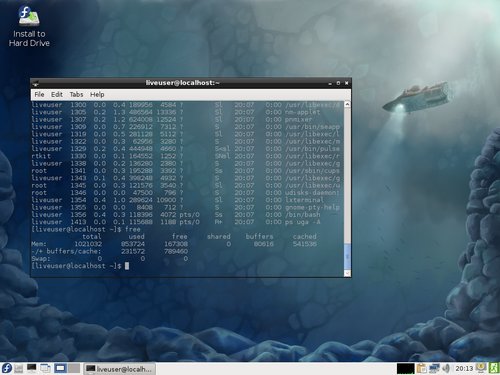This screenshot has height=375, width=500.
Task: Launch the file manager from the panel
Action: 19,368
